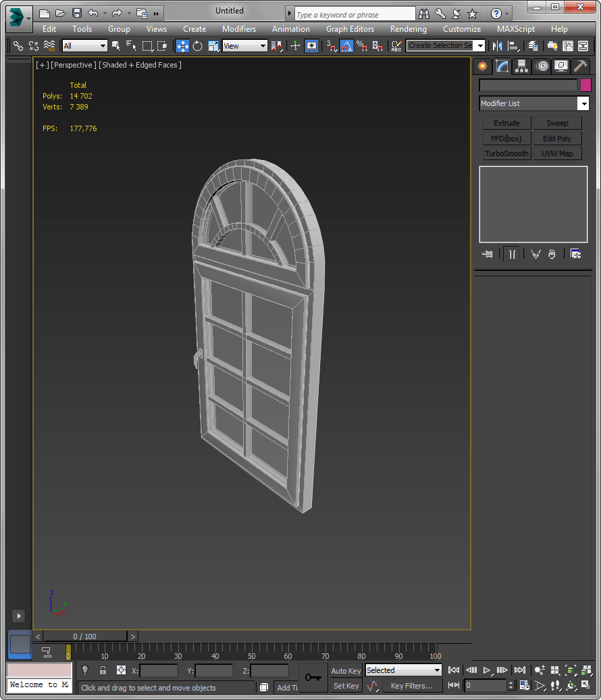Toggle the Angle Snap button
The image size is (601, 700).
click(x=346, y=46)
